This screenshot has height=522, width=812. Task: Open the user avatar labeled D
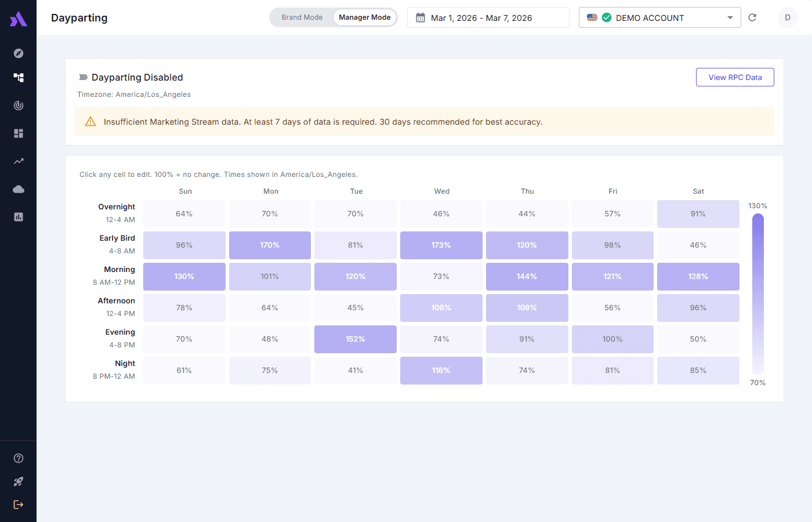click(788, 17)
